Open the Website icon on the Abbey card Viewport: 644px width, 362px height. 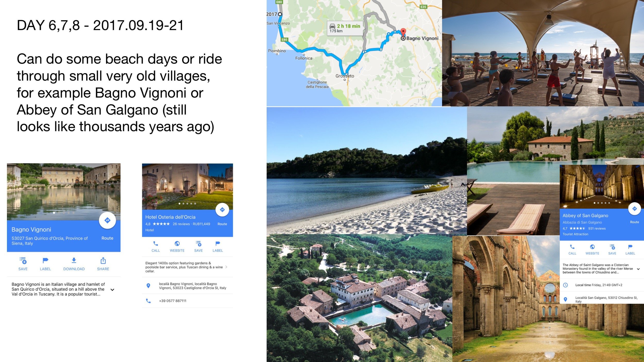coord(592,247)
